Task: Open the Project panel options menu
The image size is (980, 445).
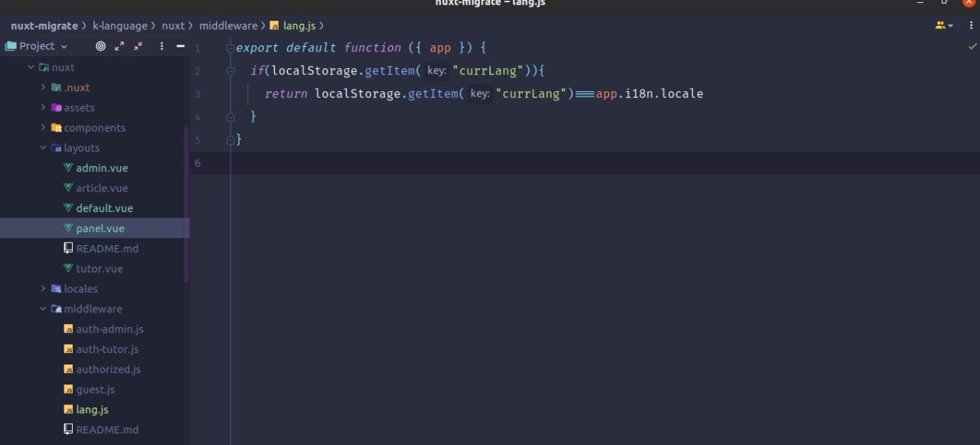Action: click(x=162, y=46)
